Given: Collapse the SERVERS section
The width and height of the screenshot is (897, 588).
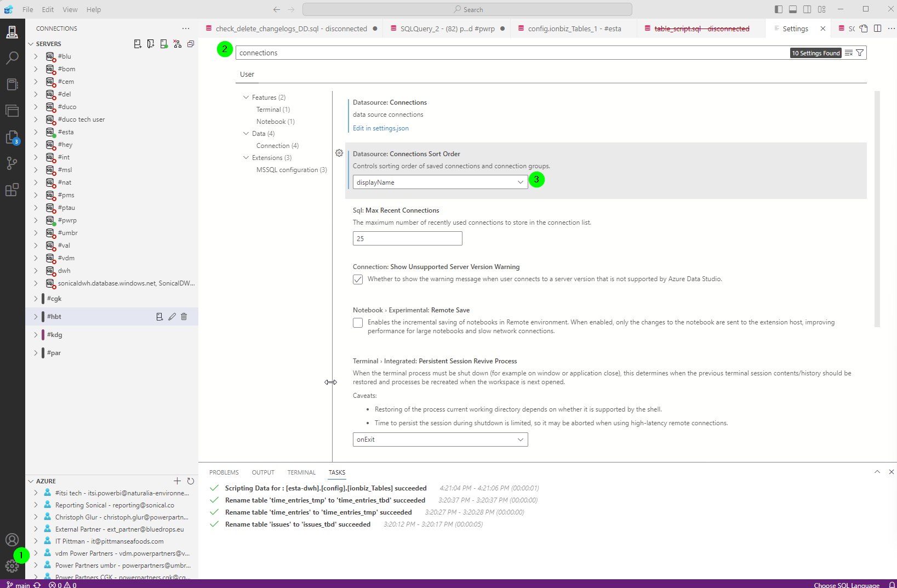Looking at the screenshot, I should [x=31, y=44].
